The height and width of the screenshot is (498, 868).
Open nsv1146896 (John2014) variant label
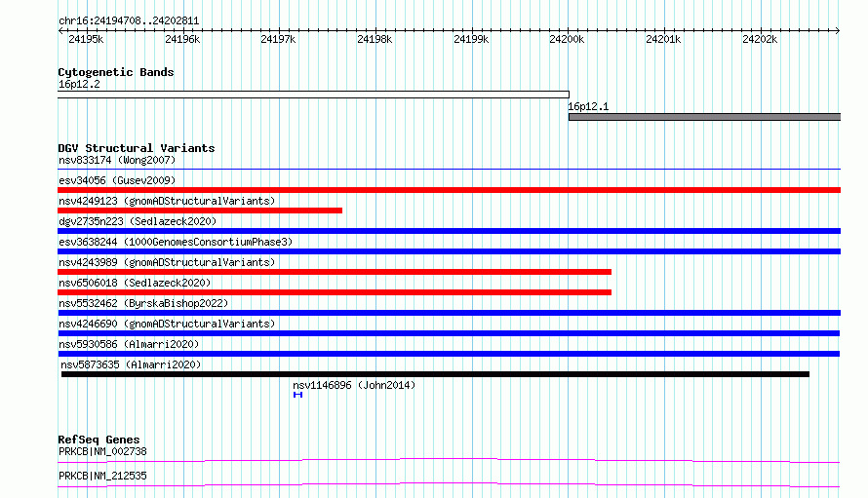coord(354,386)
